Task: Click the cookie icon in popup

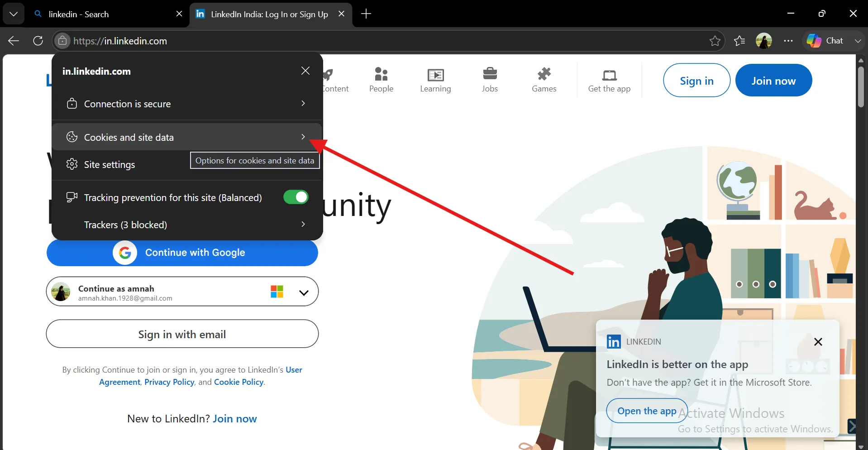Action: (72, 137)
